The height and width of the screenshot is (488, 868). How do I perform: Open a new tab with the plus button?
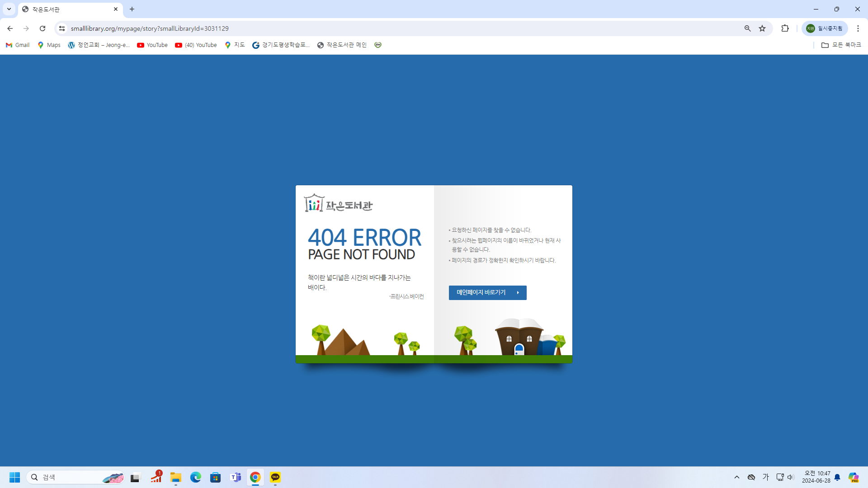(x=132, y=9)
